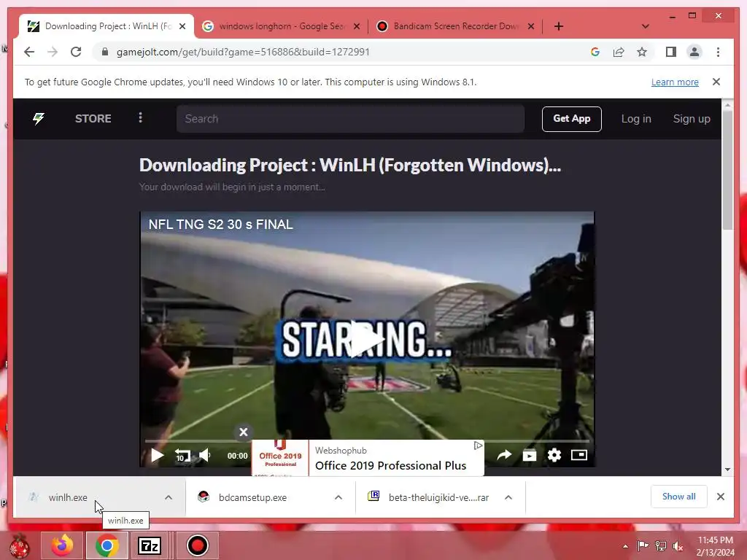Open the Chrome profile menu
Image resolution: width=747 pixels, height=560 pixels.
coord(694,52)
